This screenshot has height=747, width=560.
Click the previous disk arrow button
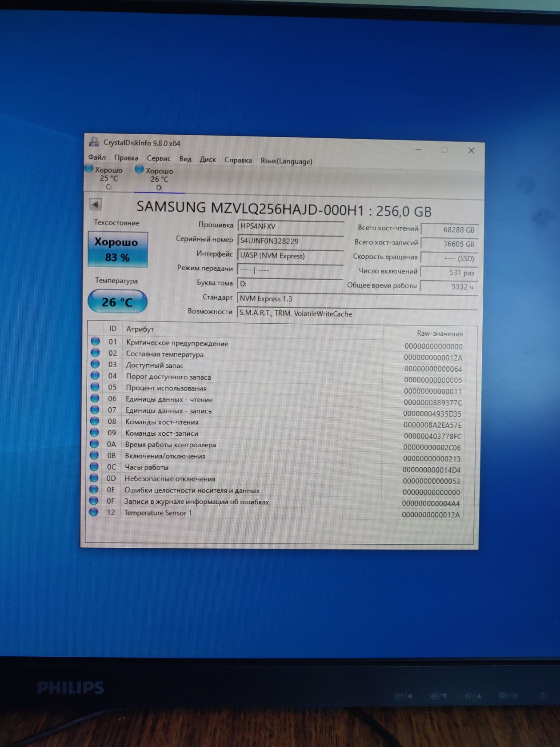coord(95,205)
